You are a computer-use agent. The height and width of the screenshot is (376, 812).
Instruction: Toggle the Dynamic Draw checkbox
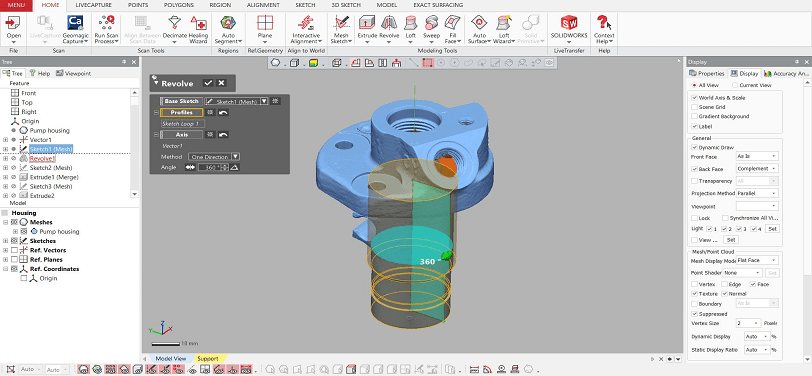(x=694, y=148)
